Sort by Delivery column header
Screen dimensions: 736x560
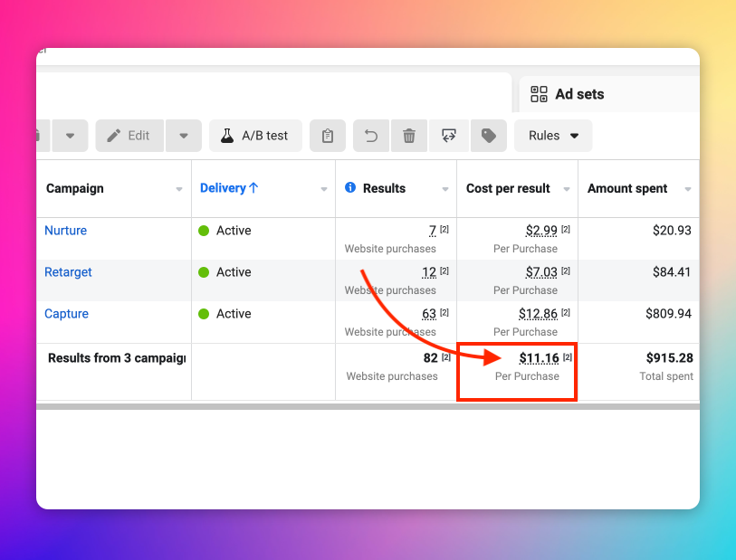[x=229, y=188]
